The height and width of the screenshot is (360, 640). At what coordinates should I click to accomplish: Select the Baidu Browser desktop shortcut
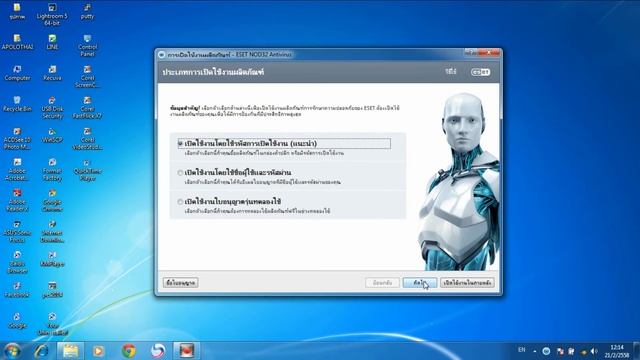(17, 263)
